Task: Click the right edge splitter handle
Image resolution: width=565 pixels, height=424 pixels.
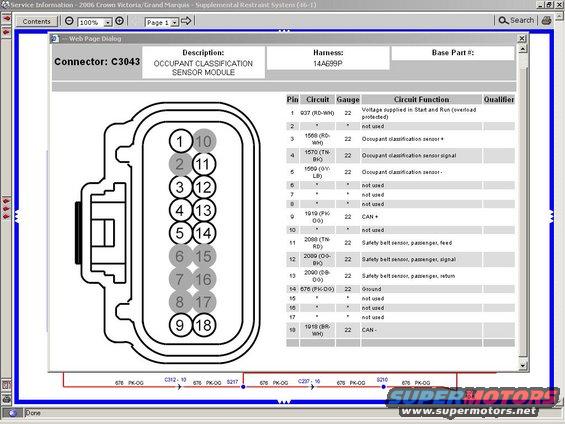Action: pos(551,216)
